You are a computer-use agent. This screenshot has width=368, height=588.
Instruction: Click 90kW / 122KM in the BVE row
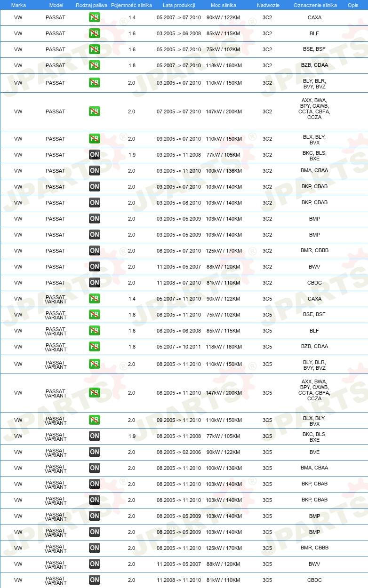pyautogui.click(x=224, y=452)
